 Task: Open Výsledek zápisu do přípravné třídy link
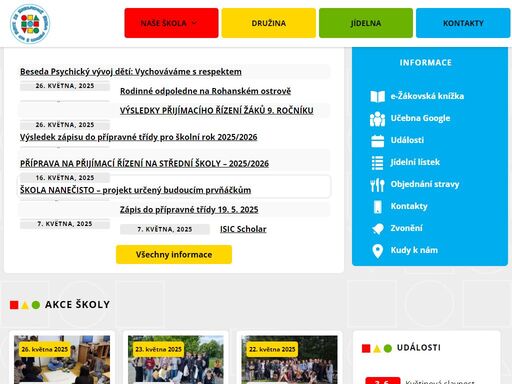(139, 137)
